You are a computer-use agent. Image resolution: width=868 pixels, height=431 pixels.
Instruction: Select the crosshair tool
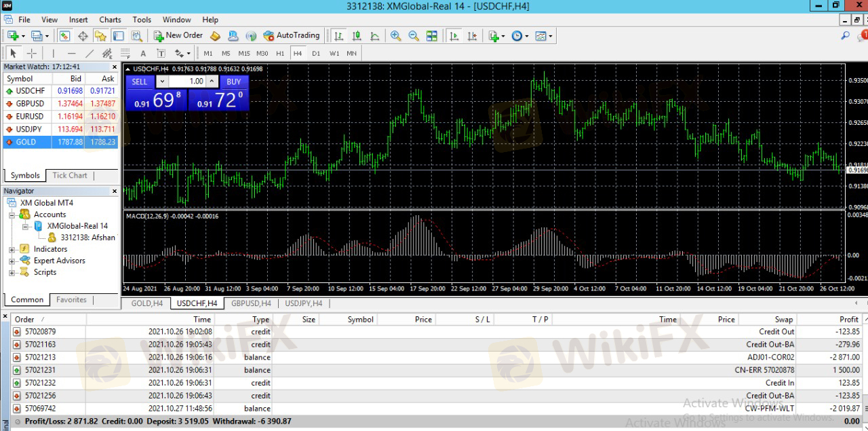31,53
